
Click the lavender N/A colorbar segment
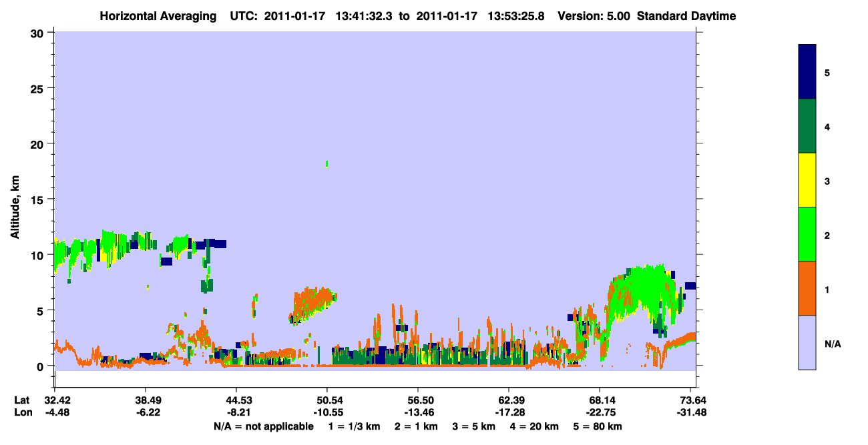point(807,342)
